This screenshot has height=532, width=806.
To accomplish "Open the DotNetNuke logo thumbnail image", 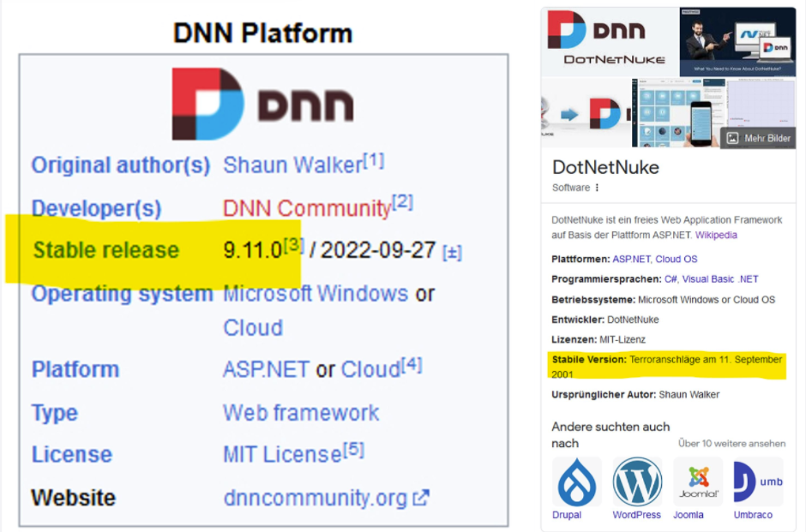I will click(610, 41).
